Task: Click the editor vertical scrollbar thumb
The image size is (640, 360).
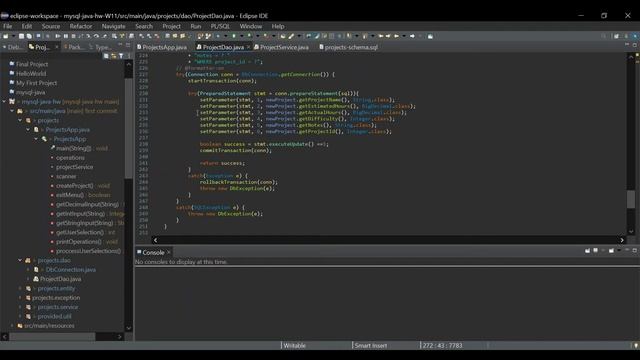Action: point(631,199)
